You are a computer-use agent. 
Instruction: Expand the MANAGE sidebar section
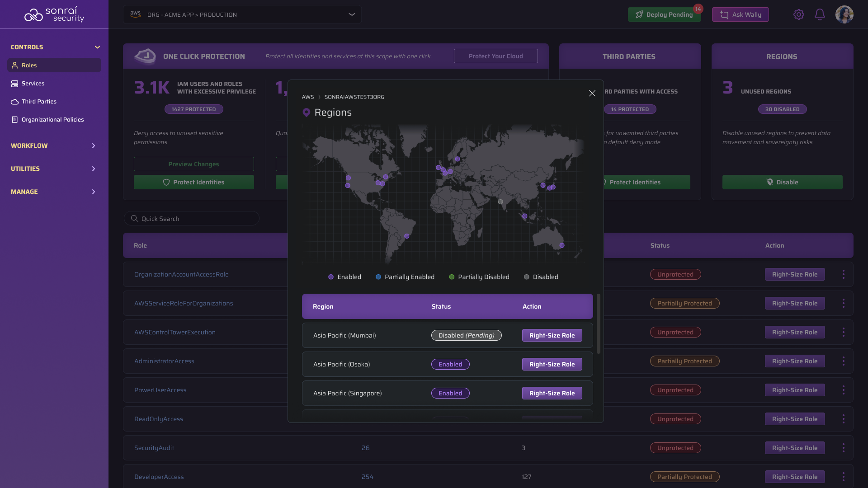pyautogui.click(x=94, y=192)
